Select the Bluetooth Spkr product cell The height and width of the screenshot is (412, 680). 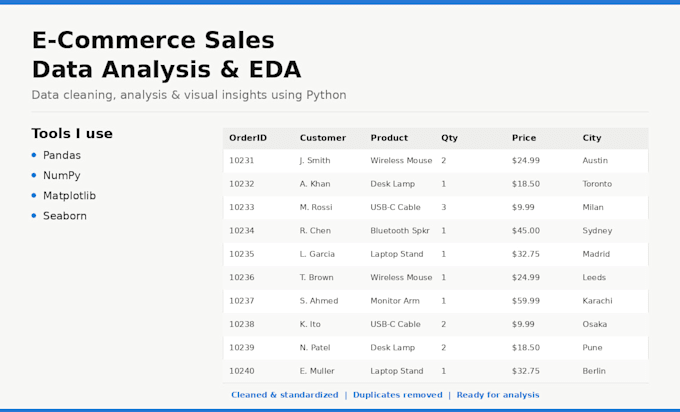pos(400,231)
